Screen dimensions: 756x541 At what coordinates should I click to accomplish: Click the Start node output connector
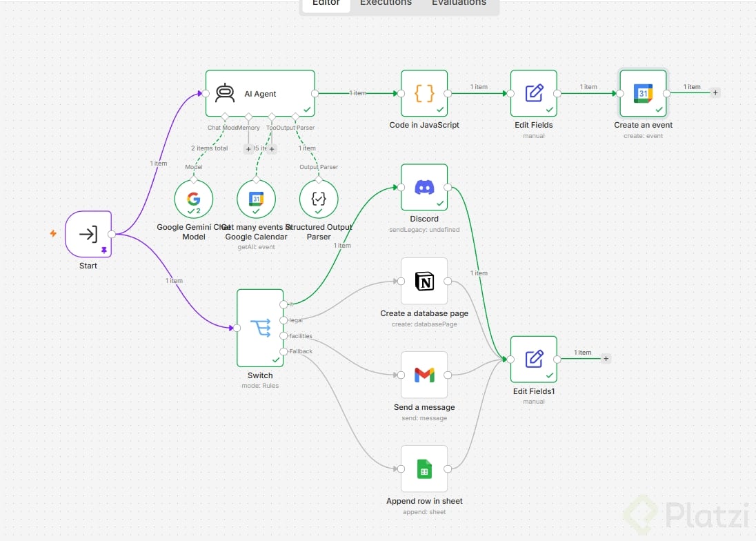111,235
